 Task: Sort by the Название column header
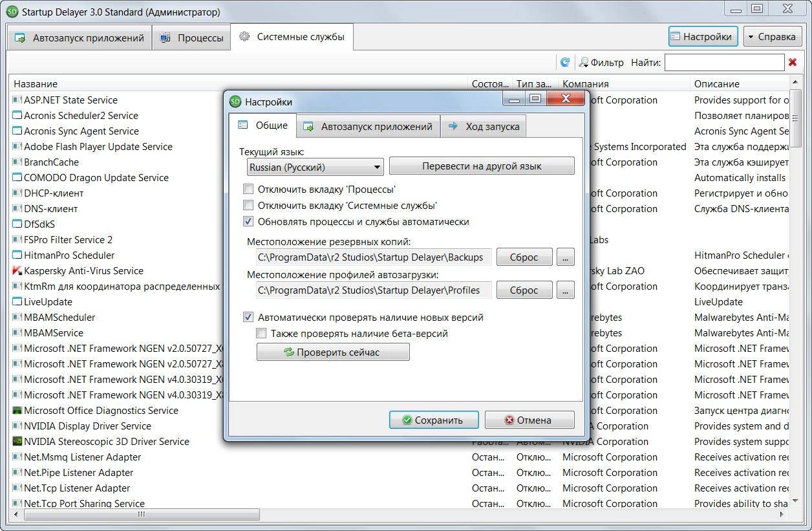pos(238,83)
